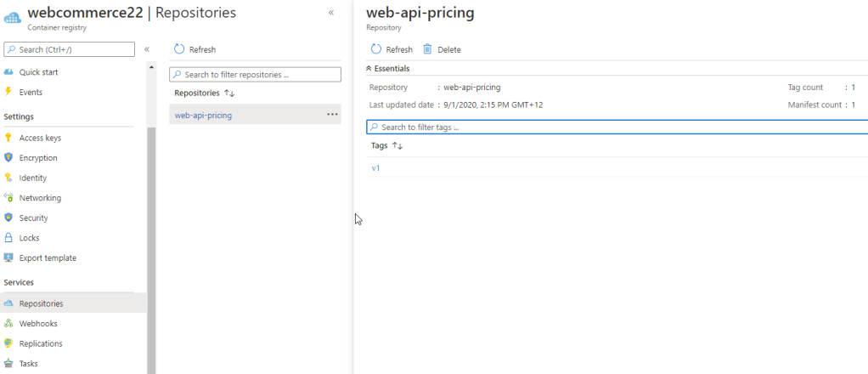Open Replications in the Services menu
Screen dimensions: 868x374
point(41,343)
